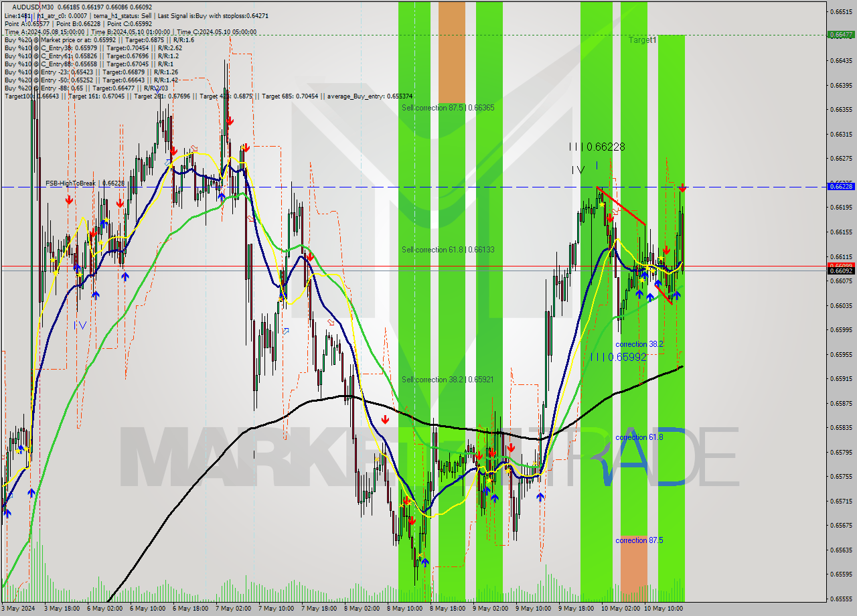Viewport: 857px width, 616px height.
Task: Click the 0.66515 price axis label
Action: (841, 11)
